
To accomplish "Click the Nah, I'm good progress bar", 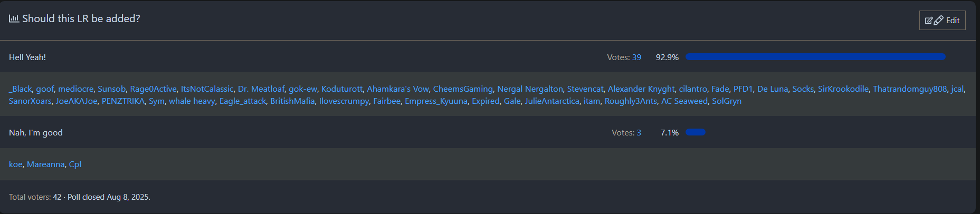I will tap(695, 132).
